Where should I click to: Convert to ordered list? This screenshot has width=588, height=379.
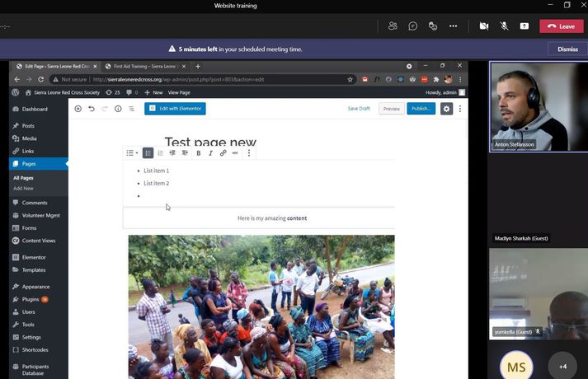[160, 152]
